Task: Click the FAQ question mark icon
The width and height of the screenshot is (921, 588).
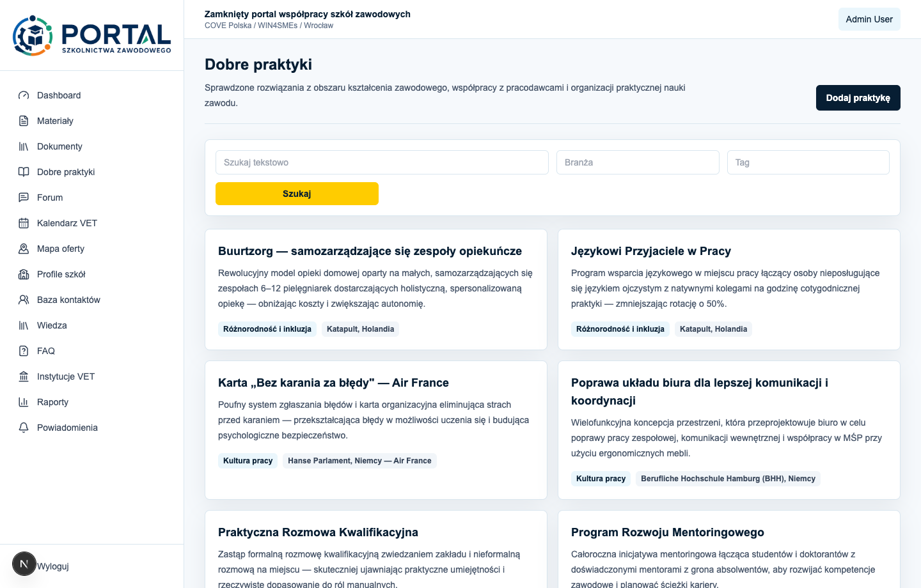Action: click(24, 351)
